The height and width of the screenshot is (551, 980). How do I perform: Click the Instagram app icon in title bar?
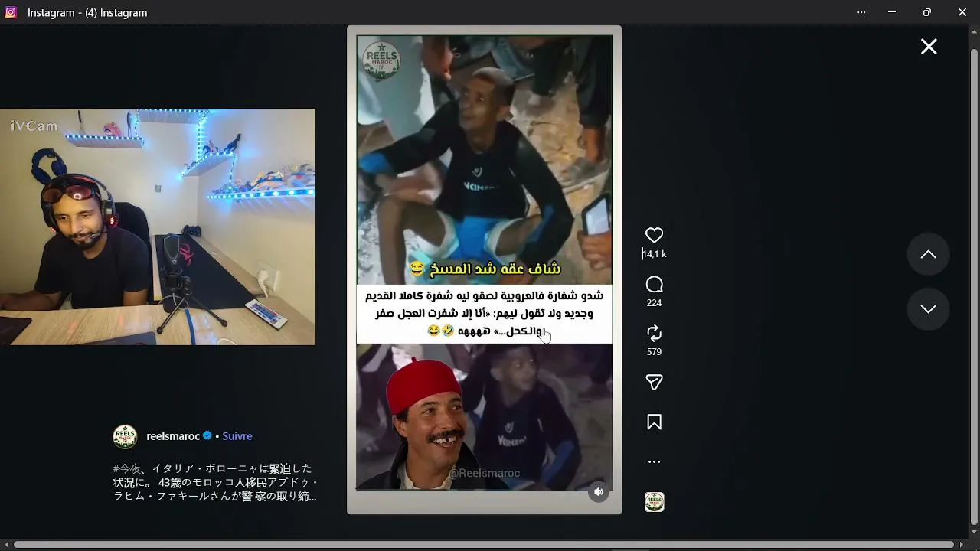(x=11, y=12)
